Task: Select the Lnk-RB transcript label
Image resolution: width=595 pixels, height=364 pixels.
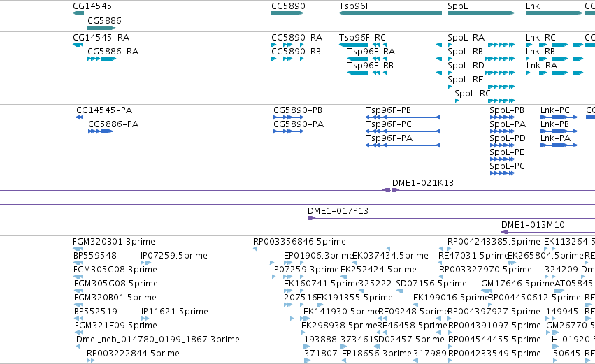Action: pyautogui.click(x=540, y=52)
